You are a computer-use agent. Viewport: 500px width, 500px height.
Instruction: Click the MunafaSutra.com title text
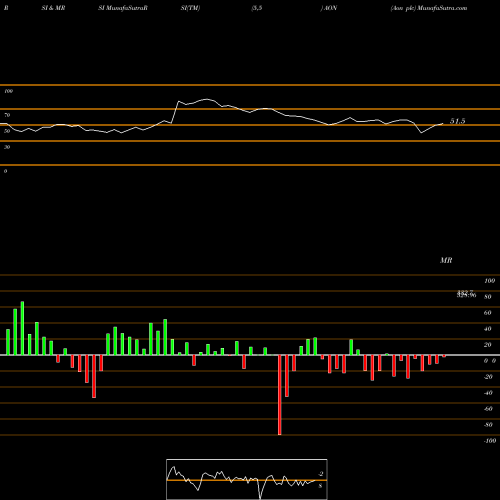(x=442, y=8)
